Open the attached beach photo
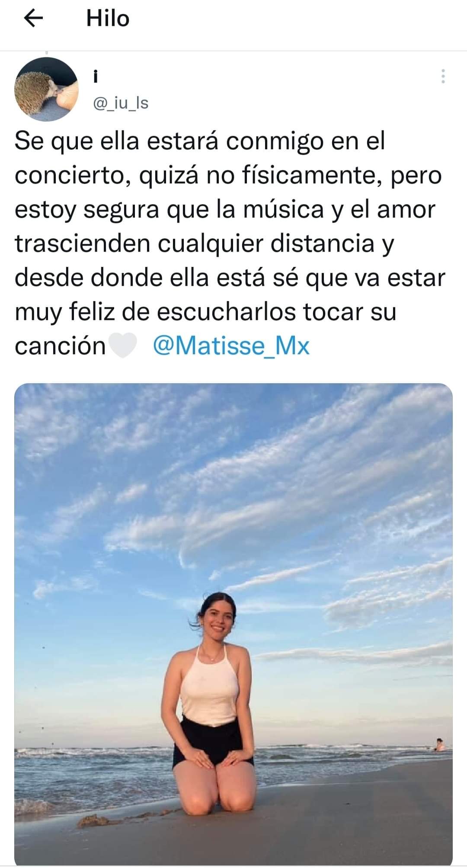The height and width of the screenshot is (868, 467). click(x=233, y=624)
